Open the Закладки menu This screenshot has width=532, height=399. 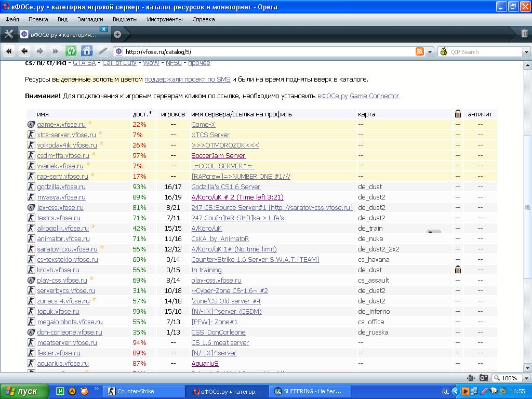click(90, 19)
